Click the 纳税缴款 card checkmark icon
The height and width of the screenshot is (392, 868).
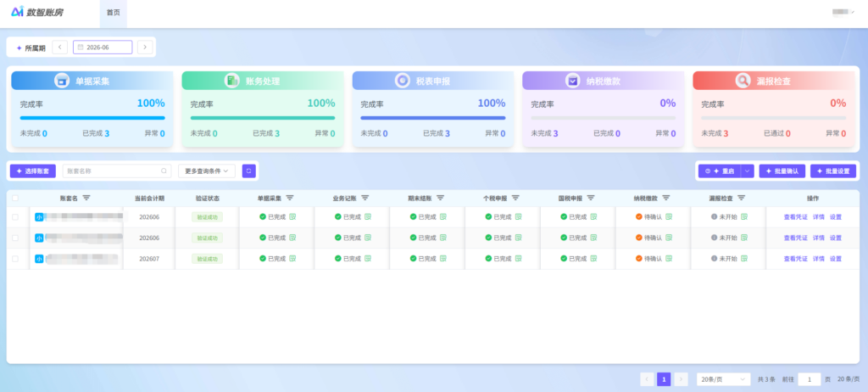572,81
